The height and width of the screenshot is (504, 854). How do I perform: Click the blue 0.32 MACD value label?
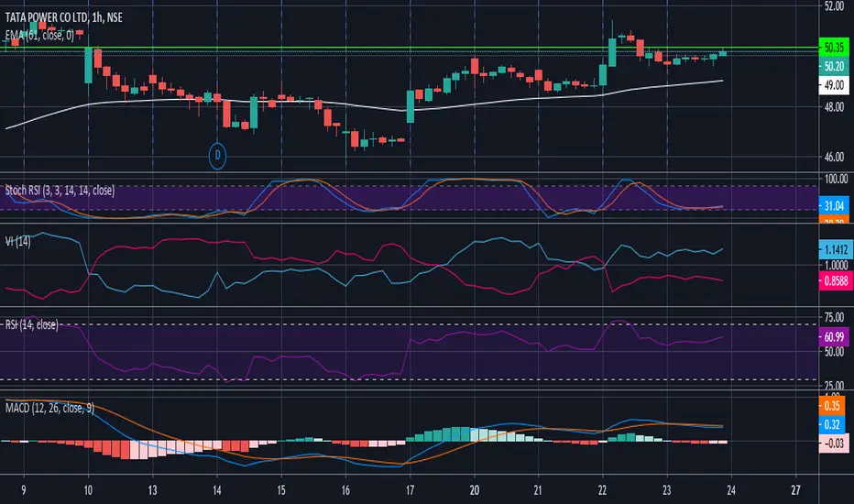(x=832, y=425)
